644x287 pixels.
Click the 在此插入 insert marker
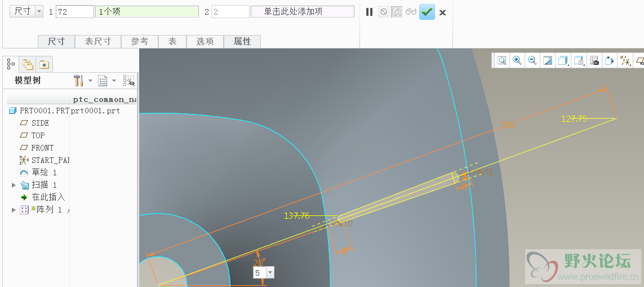[x=43, y=197]
